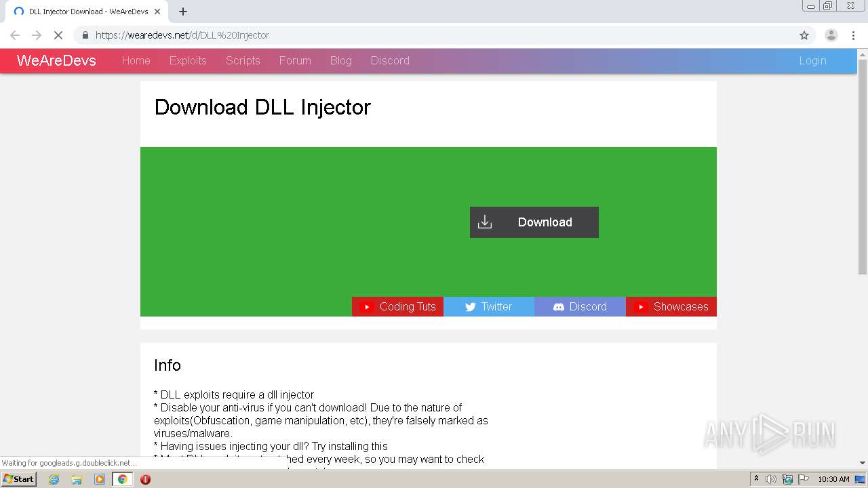Open Scripts in site navigation
Image resolution: width=868 pixels, height=488 pixels.
point(243,60)
